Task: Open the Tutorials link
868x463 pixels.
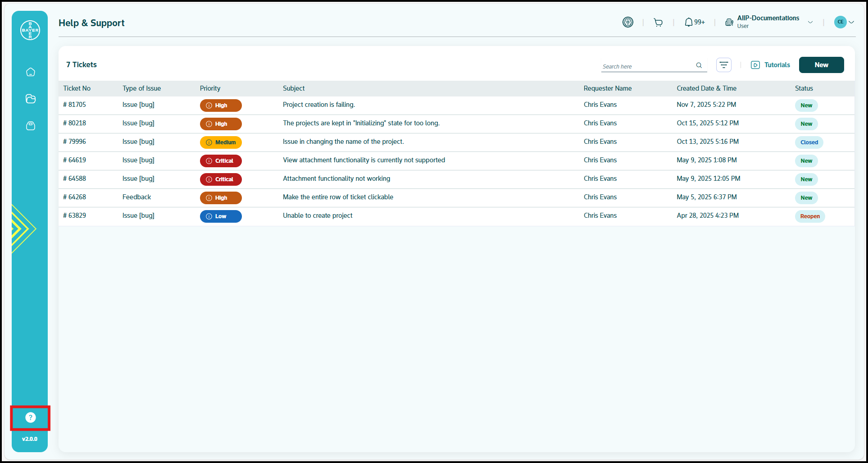Action: 771,65
